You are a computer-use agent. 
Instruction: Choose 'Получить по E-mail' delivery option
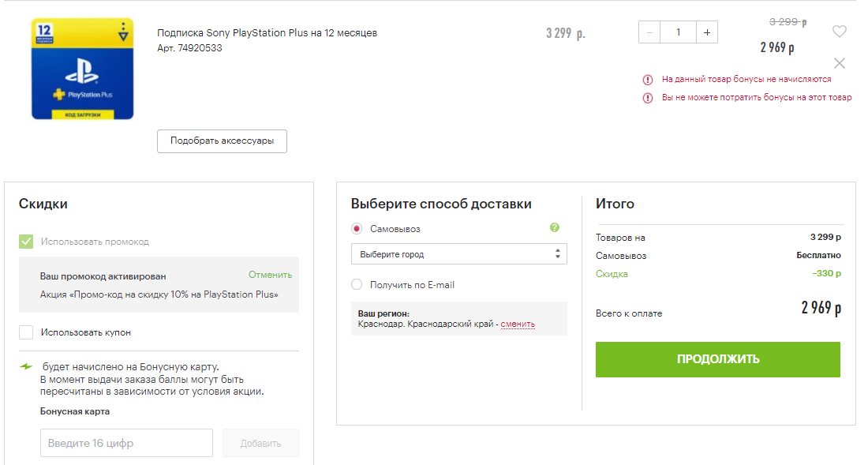click(357, 285)
